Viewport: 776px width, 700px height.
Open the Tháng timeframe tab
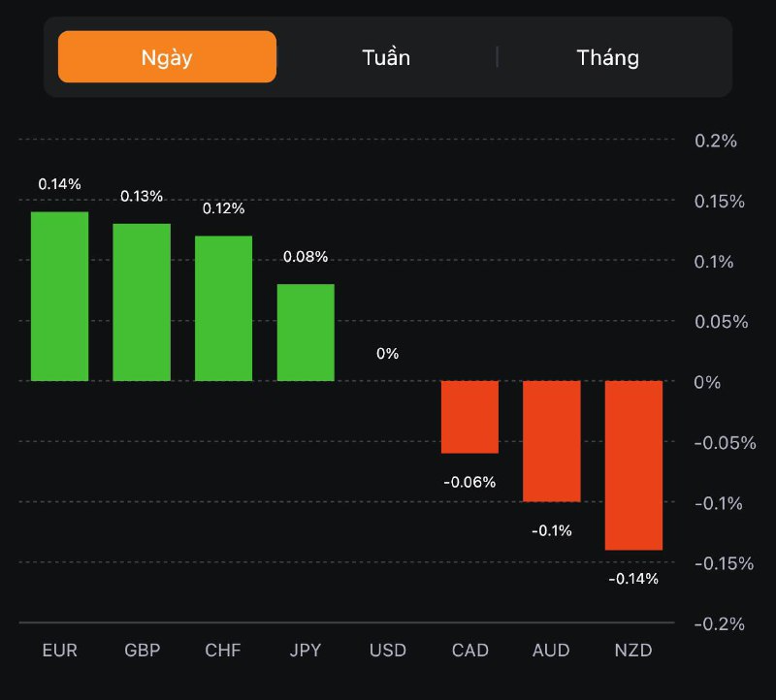pyautogui.click(x=608, y=57)
